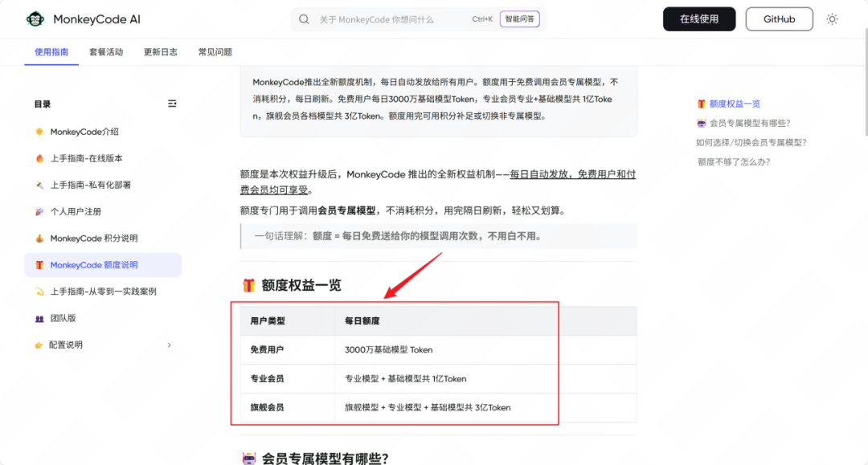Open 上手指南-私有化部署 in the sidebar
This screenshot has height=465, width=868.
103,185
